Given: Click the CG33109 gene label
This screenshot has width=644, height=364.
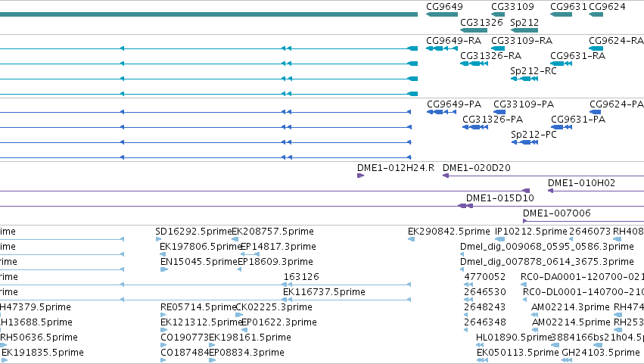Looking at the screenshot, I should [512, 7].
